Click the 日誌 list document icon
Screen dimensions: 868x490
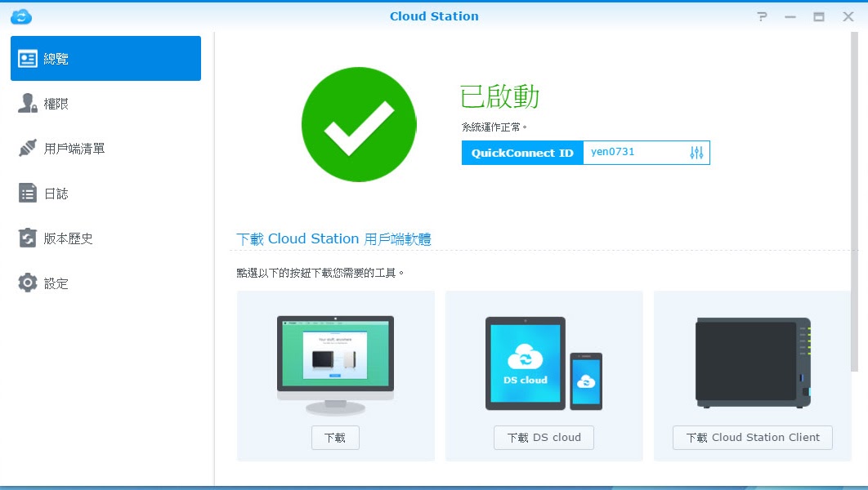point(28,193)
